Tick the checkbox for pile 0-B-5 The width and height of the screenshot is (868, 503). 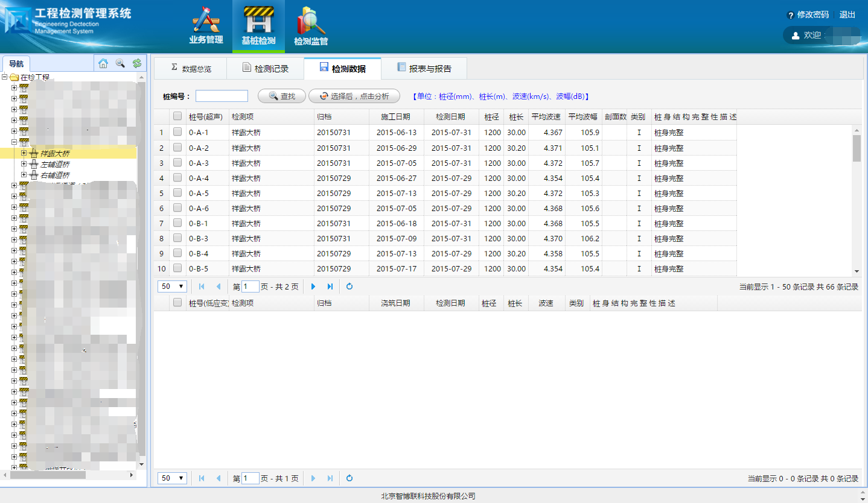tap(177, 268)
